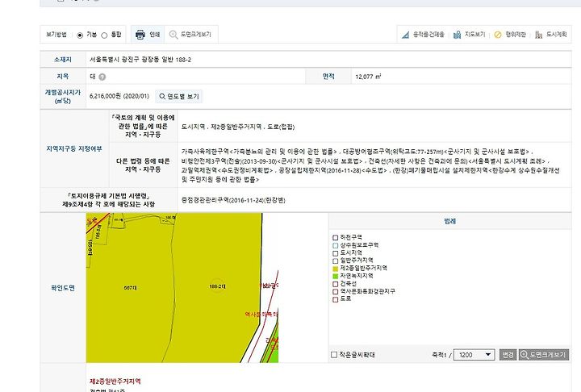Click the 지도보기 map icon
This screenshot has width=581, height=392.
pyautogui.click(x=458, y=35)
